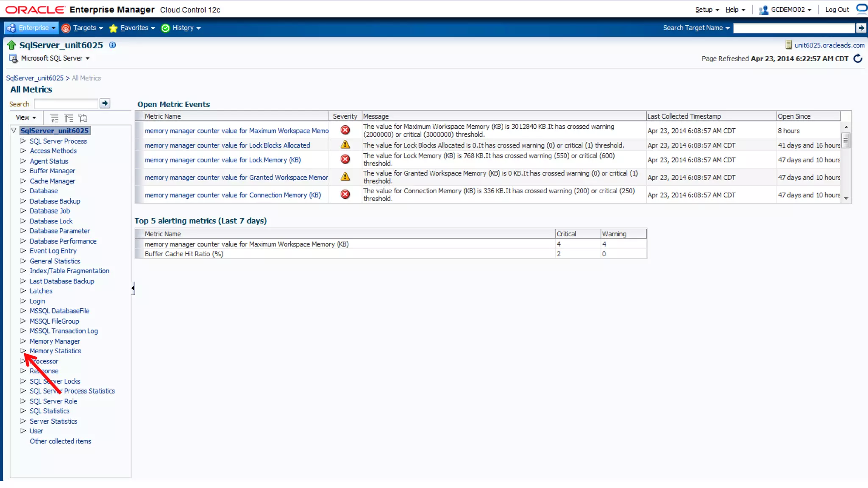Click the Open Metric Events scroll-up arrow
The height and width of the screenshot is (488, 868).
846,127
